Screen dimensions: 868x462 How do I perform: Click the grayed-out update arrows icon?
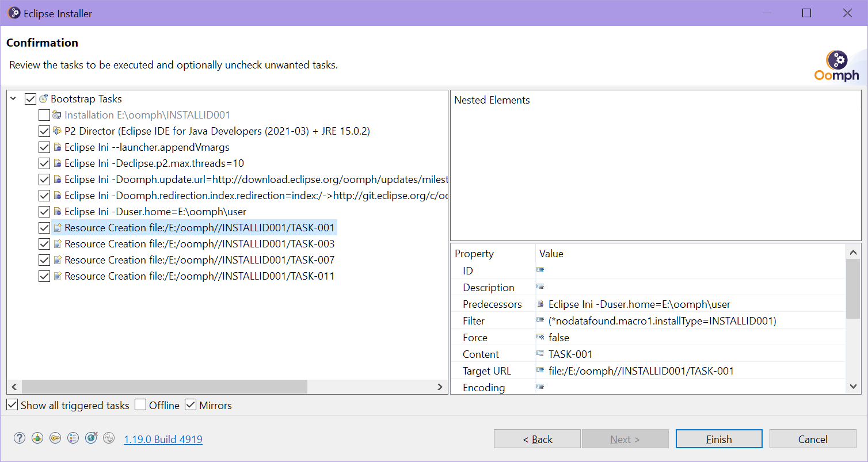coord(109,438)
